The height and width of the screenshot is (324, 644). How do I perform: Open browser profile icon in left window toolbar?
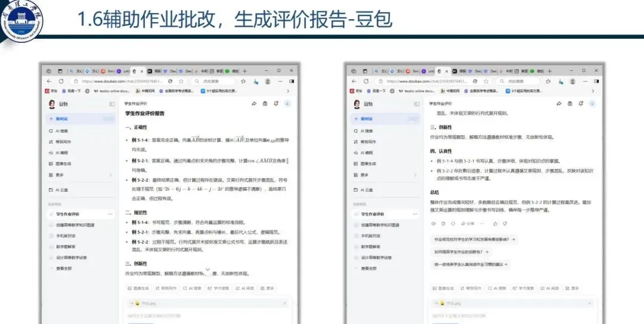268,81
